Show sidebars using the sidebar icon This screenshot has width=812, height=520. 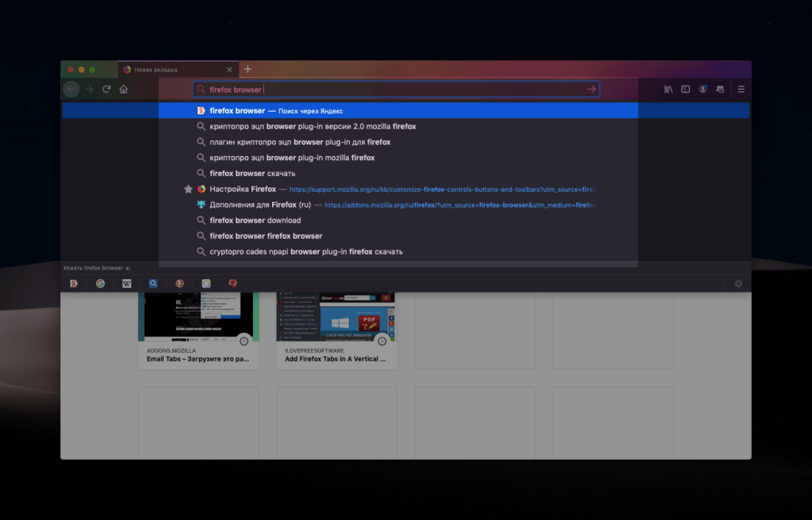686,89
